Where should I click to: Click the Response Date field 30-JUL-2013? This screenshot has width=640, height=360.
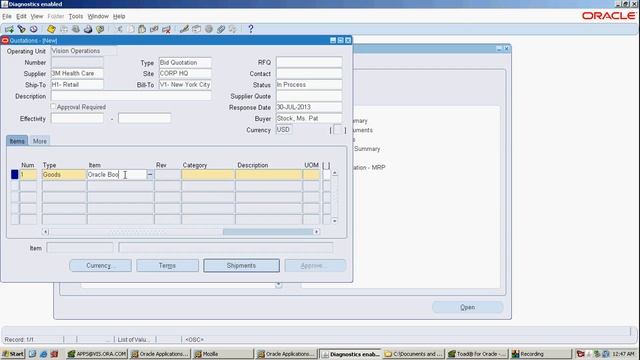[309, 107]
